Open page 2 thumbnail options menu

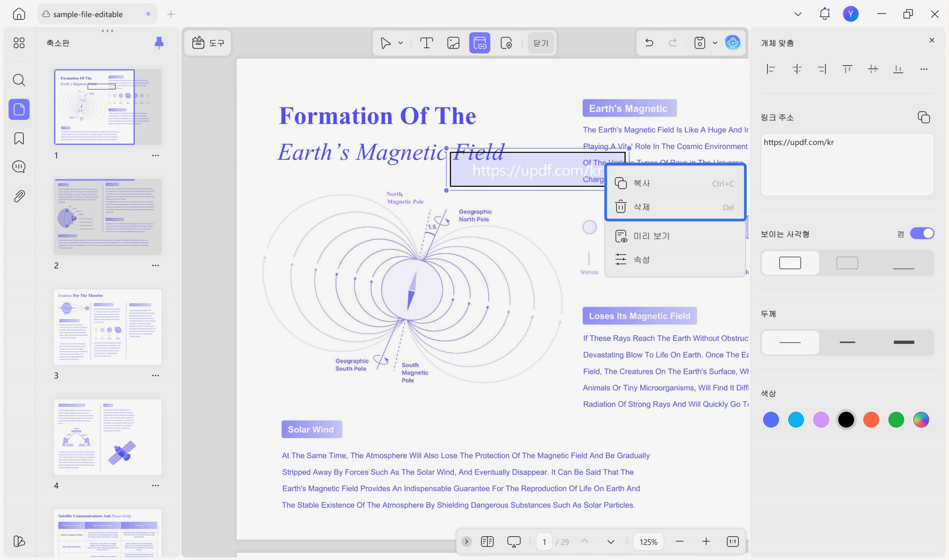tap(155, 266)
